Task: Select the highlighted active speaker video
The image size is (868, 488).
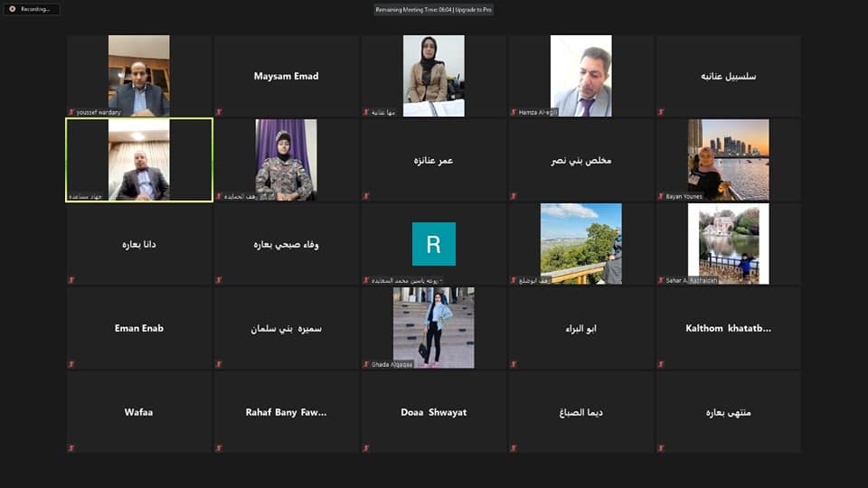Action: [139, 160]
